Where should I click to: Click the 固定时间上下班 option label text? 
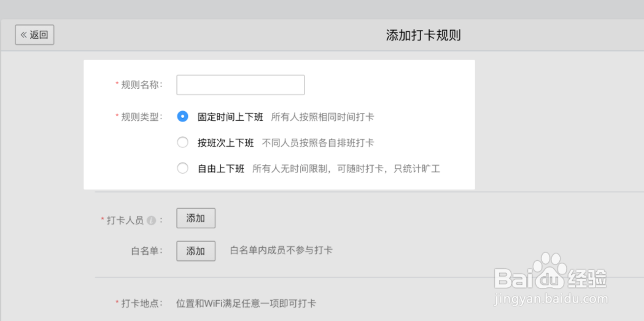(x=230, y=117)
